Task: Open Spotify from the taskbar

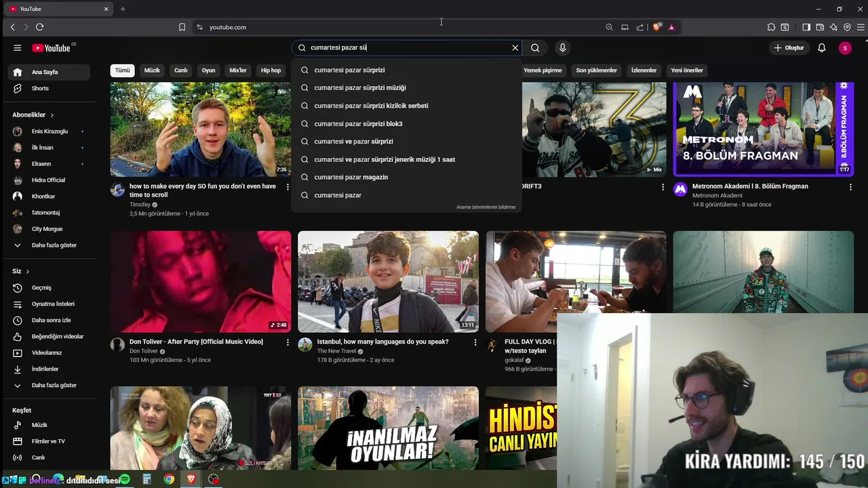Action: 125,479
